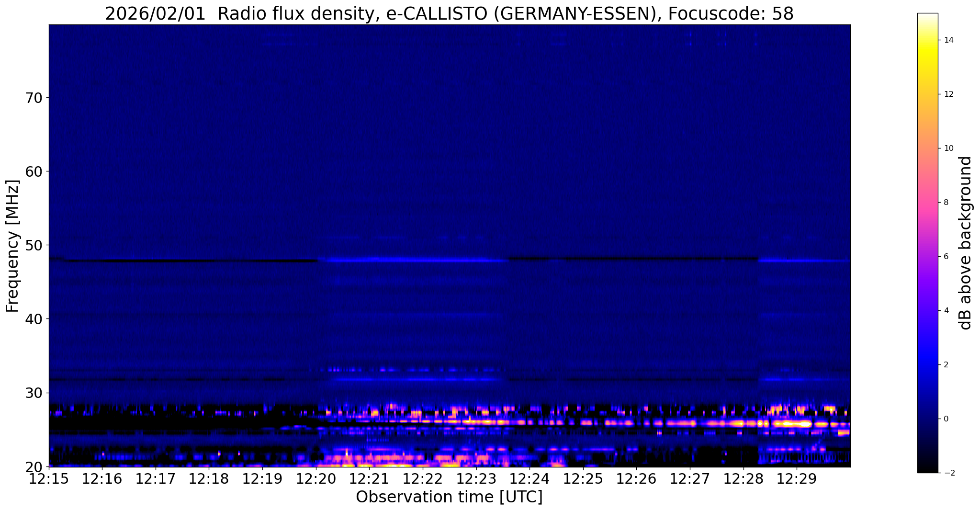Click the 12:20 time tick label
980x511 pixels.
316,478
